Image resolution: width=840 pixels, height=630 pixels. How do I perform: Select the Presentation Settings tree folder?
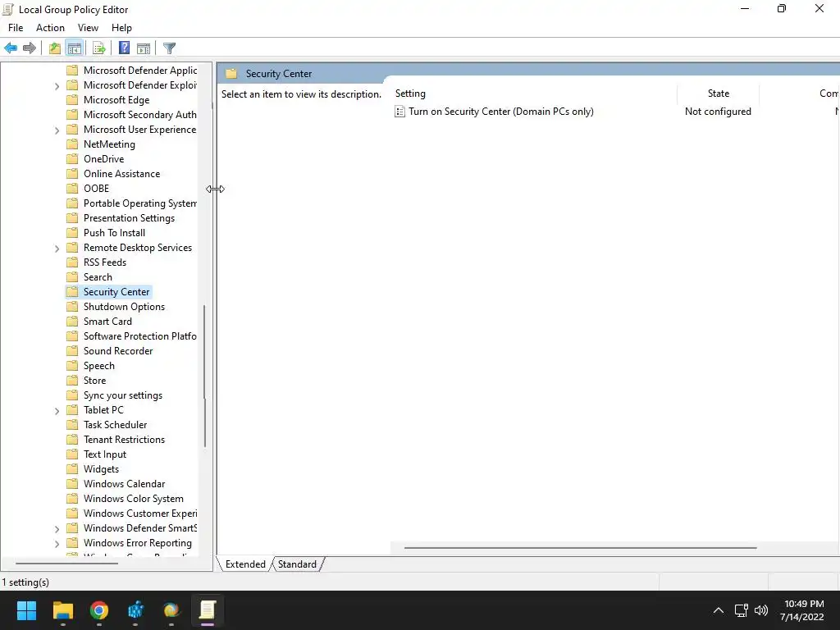129,218
